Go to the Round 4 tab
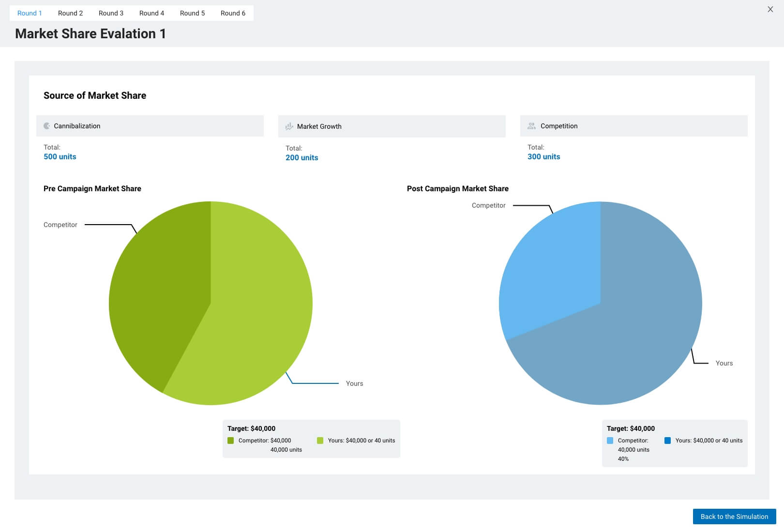Image resolution: width=784 pixels, height=532 pixels. 151,13
